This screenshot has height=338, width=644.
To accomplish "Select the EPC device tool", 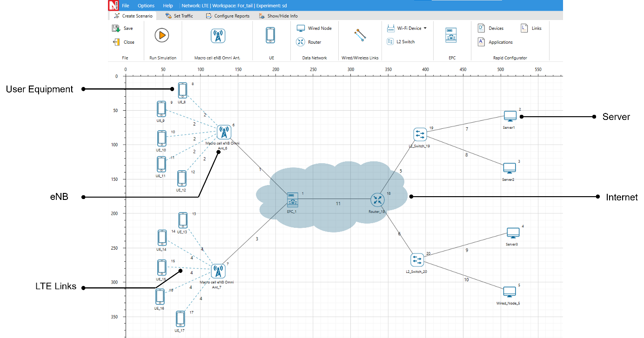I will pyautogui.click(x=451, y=35).
